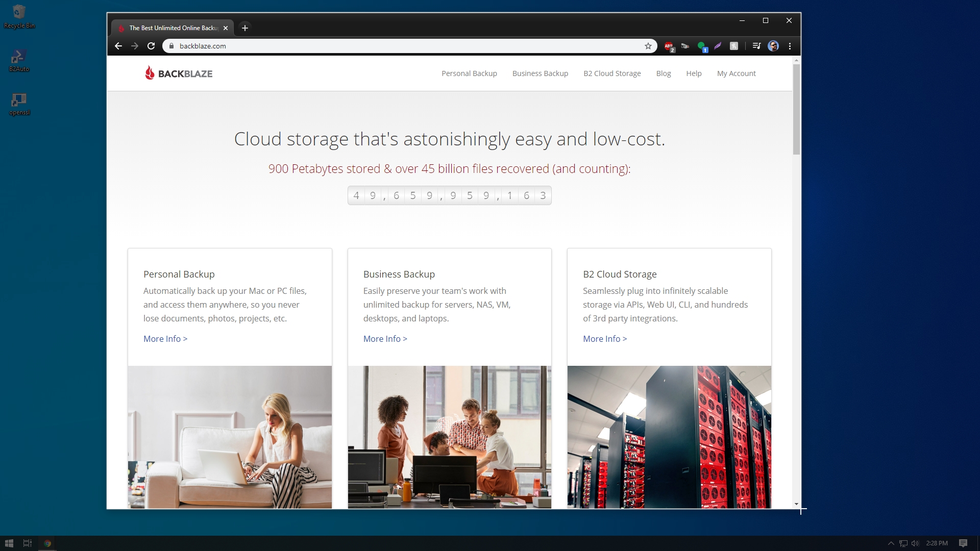This screenshot has height=551, width=980.
Task: Click More Info under Personal Backup
Action: click(165, 339)
